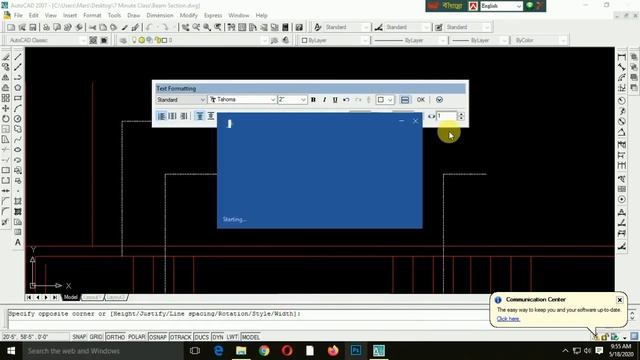Open English language dropdown at top

[x=501, y=6]
